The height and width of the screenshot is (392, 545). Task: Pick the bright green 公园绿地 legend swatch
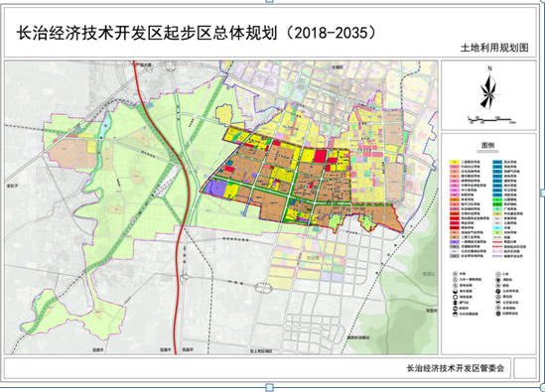[497, 199]
